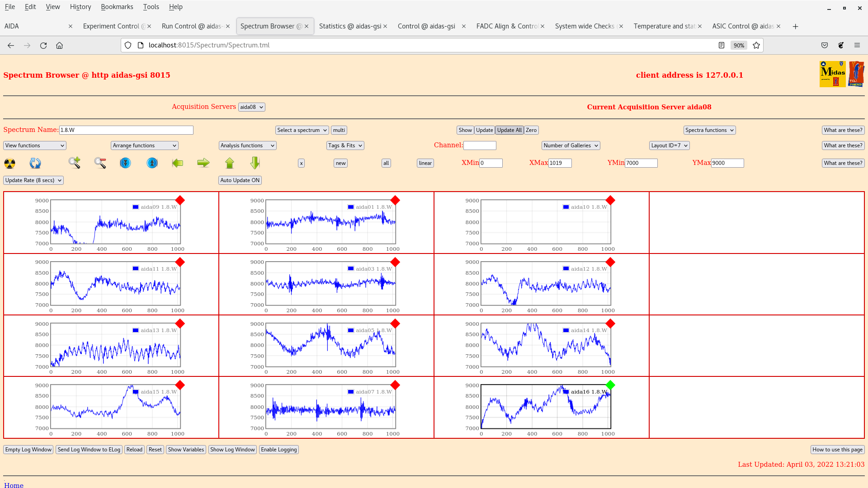Click the green down arrow icon
The width and height of the screenshot is (868, 488).
(x=255, y=163)
